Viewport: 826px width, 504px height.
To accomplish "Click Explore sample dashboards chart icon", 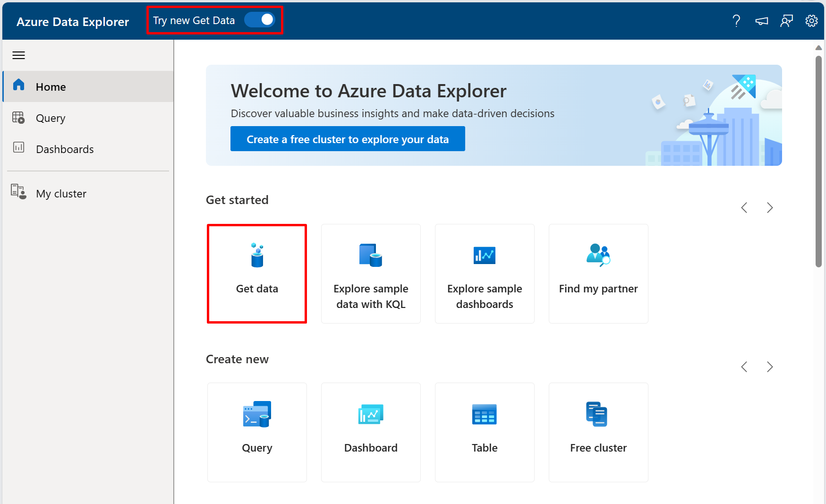I will 485,256.
